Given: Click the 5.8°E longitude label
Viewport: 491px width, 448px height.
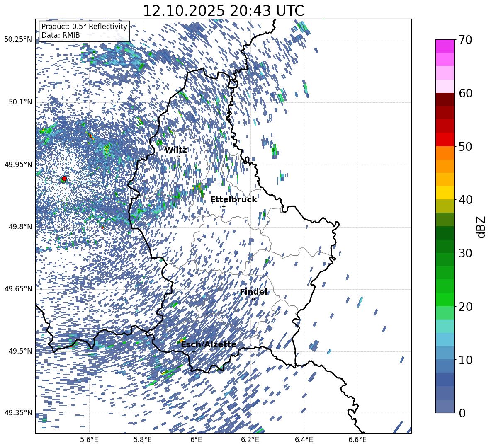Looking at the screenshot, I should tap(143, 440).
